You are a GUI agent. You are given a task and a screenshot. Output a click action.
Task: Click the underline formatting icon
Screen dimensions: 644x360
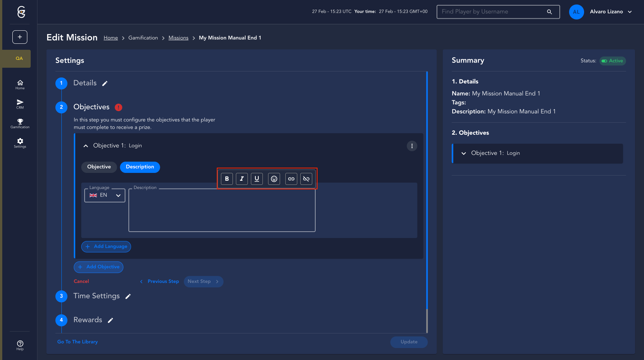tap(257, 179)
